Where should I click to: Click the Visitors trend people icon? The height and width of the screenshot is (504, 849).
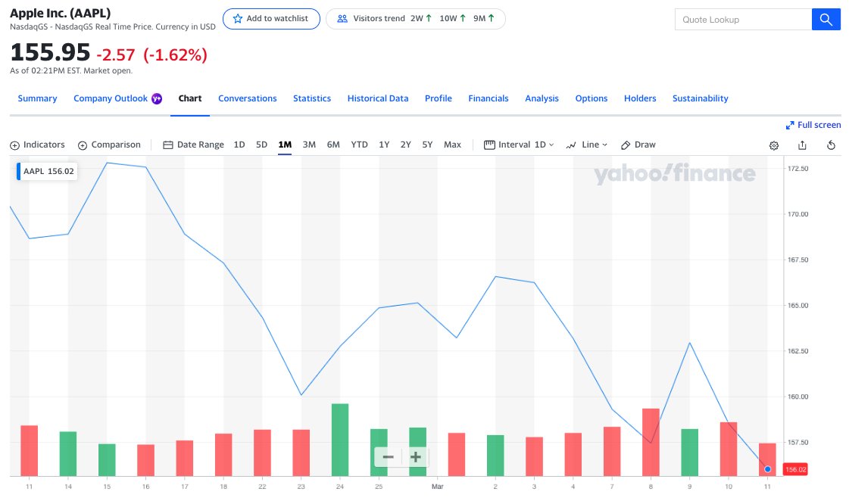click(x=344, y=18)
